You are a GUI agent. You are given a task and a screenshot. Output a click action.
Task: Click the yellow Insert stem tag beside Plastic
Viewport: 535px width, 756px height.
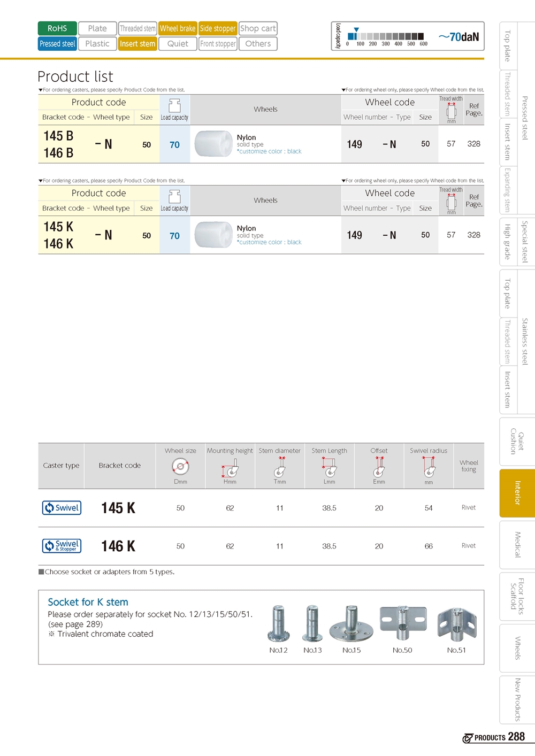pos(137,44)
